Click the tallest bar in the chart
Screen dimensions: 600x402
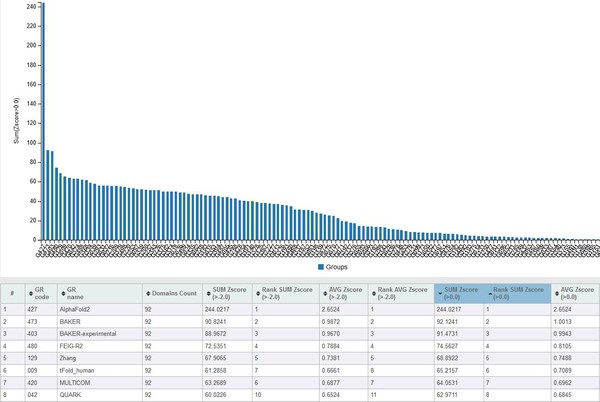coord(42,120)
